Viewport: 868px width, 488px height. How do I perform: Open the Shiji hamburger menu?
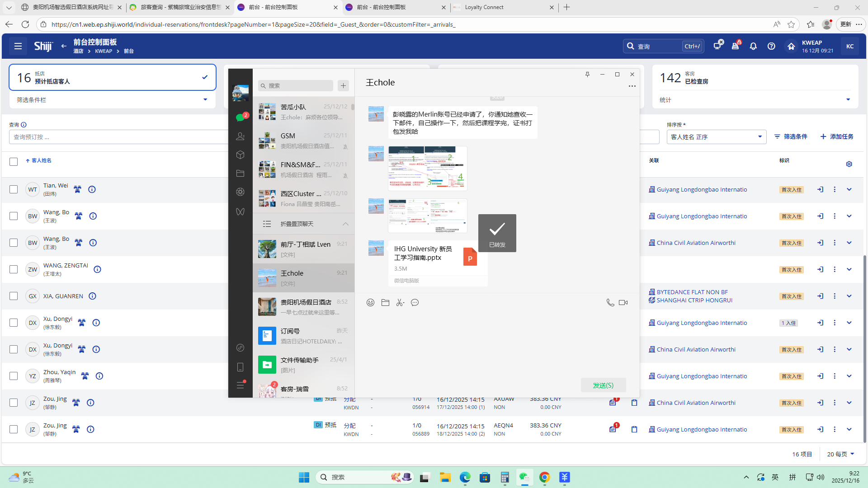pos(18,46)
